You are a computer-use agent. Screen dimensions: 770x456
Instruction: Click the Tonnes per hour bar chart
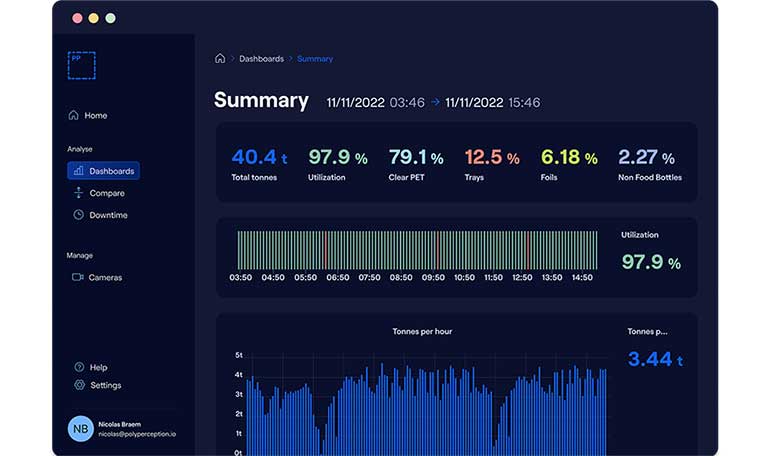[426, 407]
